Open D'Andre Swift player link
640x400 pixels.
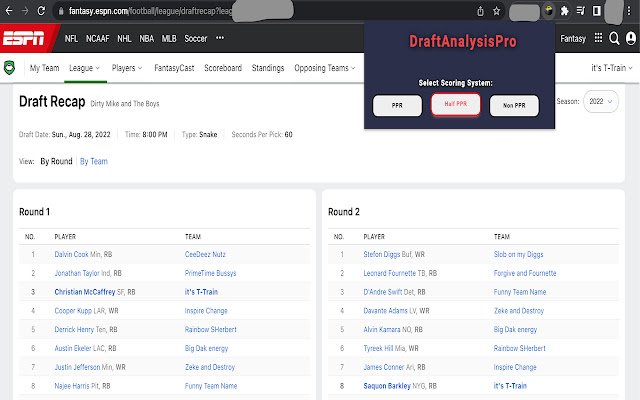tap(383, 292)
